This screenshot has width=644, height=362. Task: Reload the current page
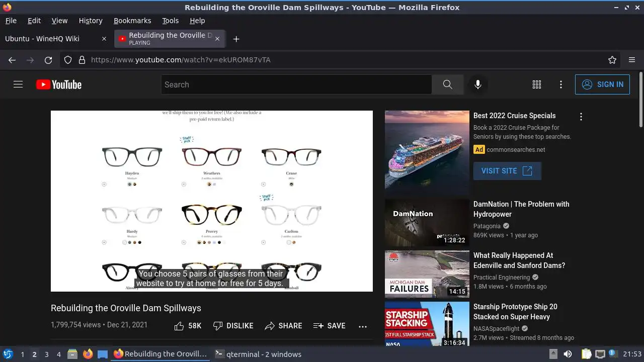(48, 60)
